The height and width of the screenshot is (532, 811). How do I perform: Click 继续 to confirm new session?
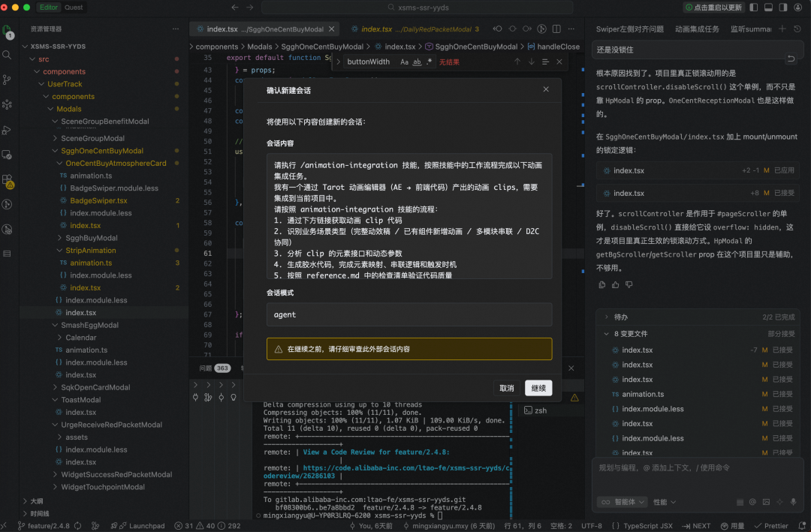(x=538, y=388)
